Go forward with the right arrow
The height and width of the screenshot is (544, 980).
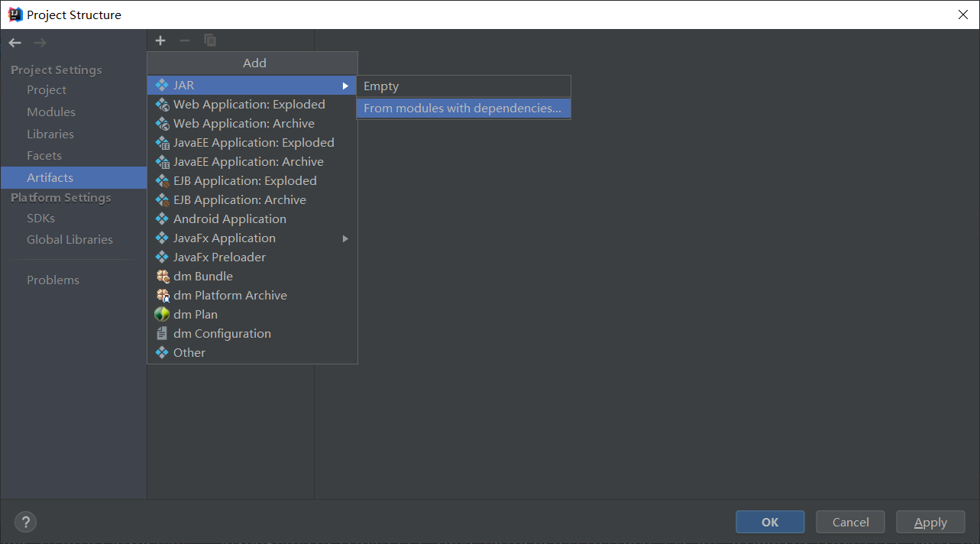(x=40, y=43)
